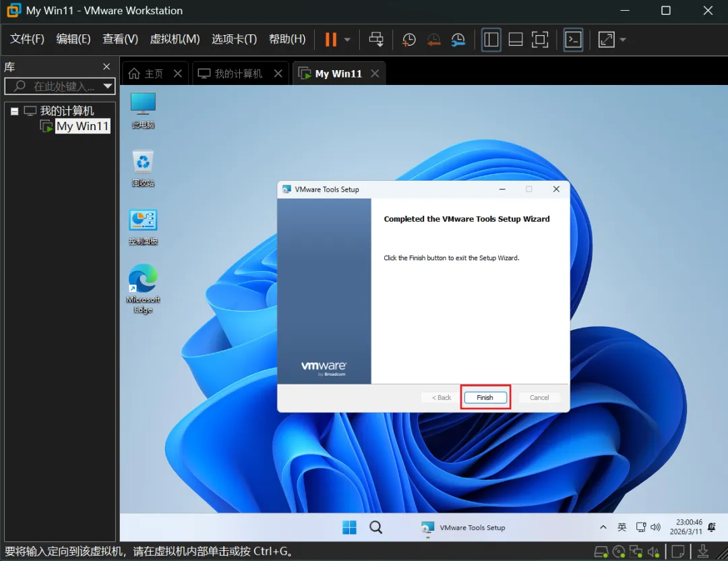Open the 帮助(H) menu

(x=287, y=39)
